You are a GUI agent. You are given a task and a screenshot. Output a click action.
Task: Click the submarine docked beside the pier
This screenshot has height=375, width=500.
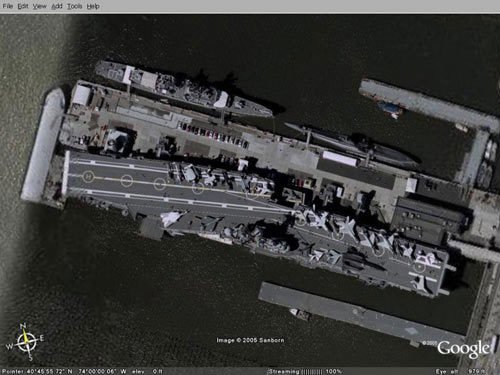352,143
